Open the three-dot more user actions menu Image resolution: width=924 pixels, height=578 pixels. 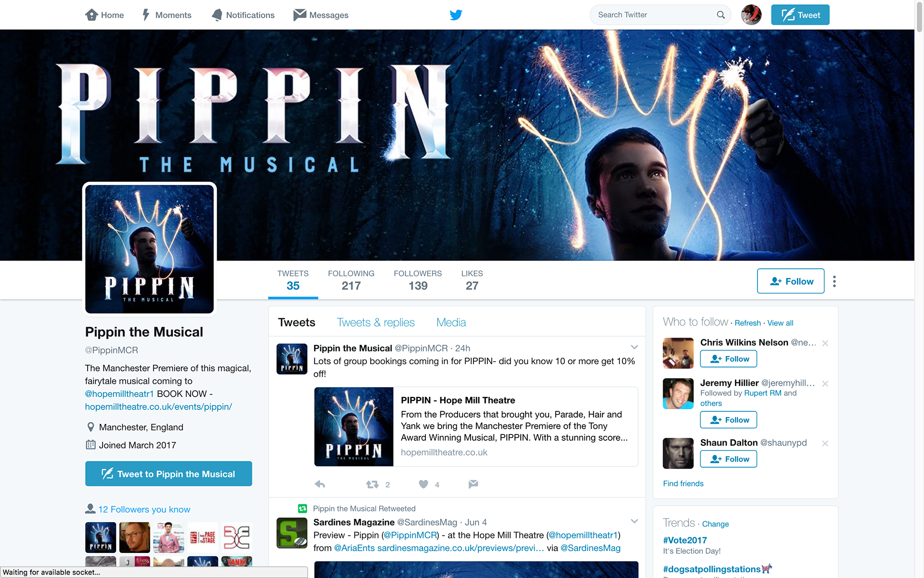click(x=834, y=281)
